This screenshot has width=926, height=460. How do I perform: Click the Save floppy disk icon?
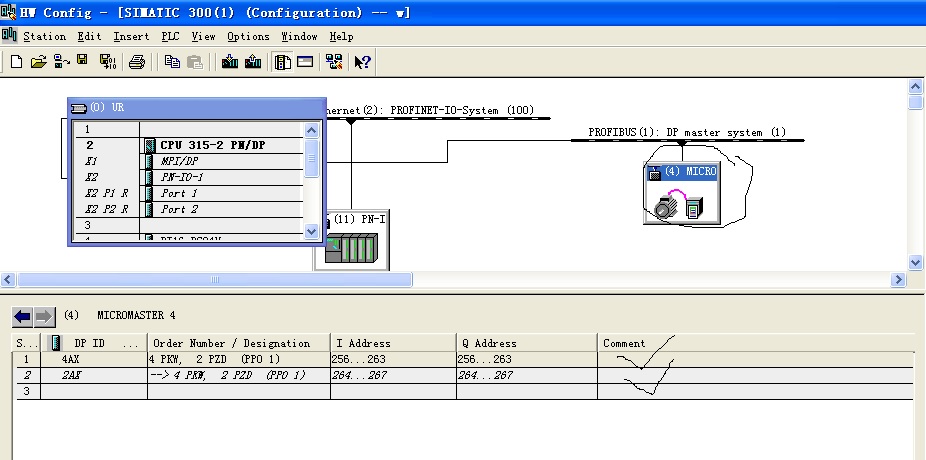(x=82, y=60)
